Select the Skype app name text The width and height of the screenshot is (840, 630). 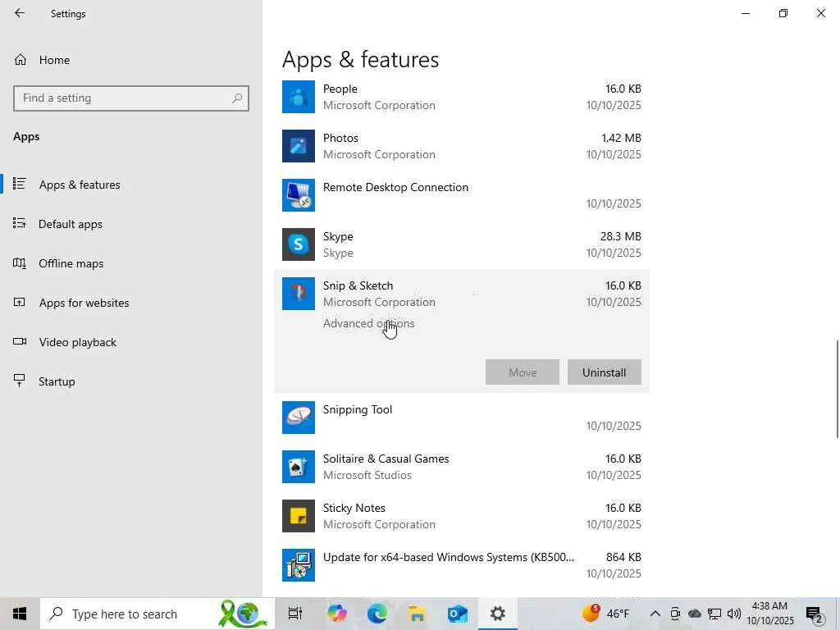point(337,237)
